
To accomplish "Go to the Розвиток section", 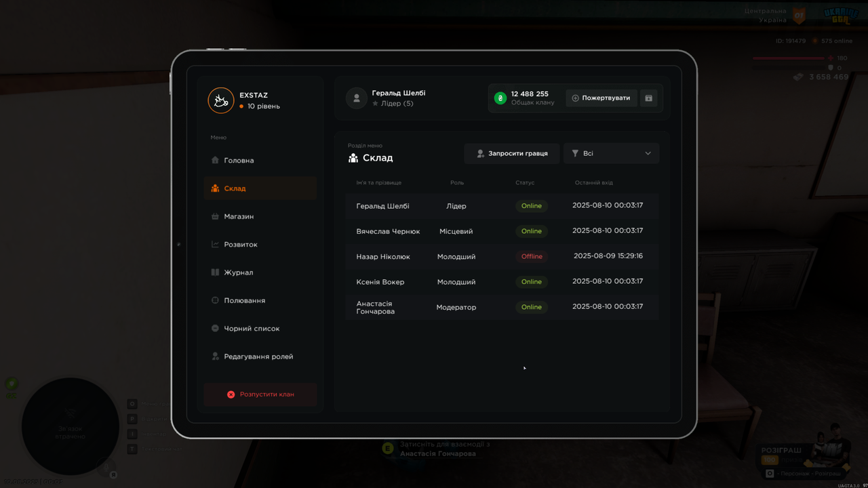I will pyautogui.click(x=260, y=245).
